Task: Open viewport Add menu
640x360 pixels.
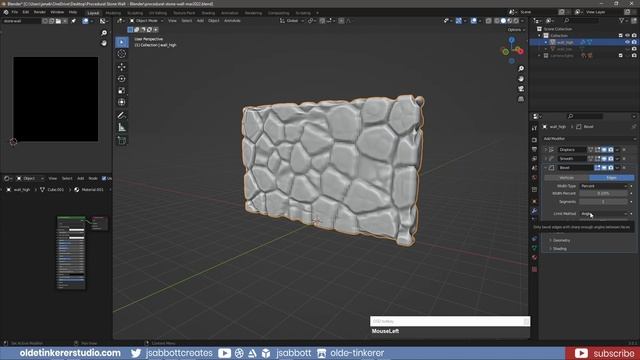Action: 200,20
